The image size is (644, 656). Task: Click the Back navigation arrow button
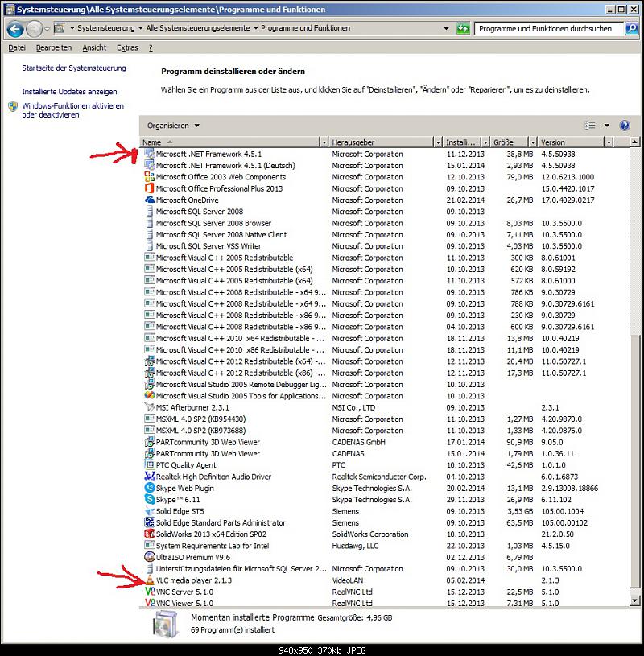pos(15,29)
